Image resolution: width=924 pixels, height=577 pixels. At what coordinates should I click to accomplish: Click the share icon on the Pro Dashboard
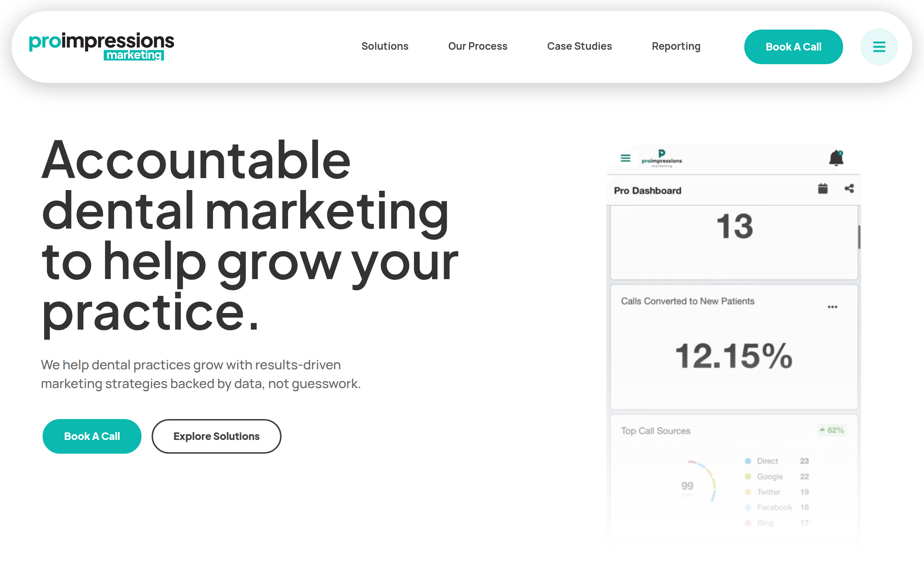point(850,188)
